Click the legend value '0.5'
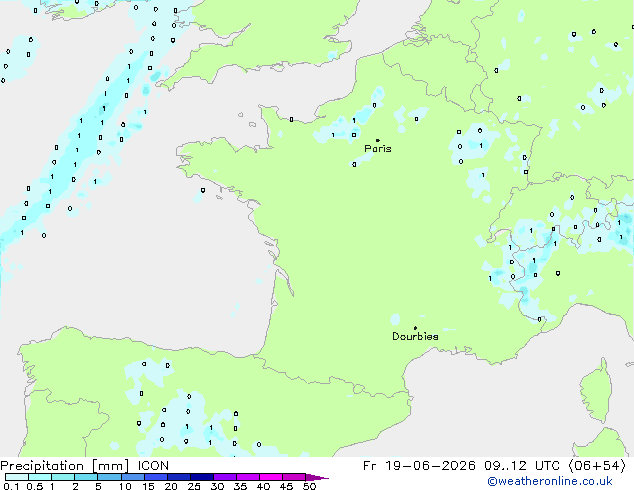 [35, 486]
